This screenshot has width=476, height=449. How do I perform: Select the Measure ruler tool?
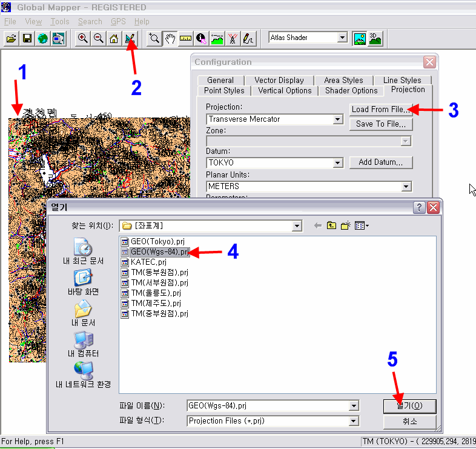[x=185, y=39]
